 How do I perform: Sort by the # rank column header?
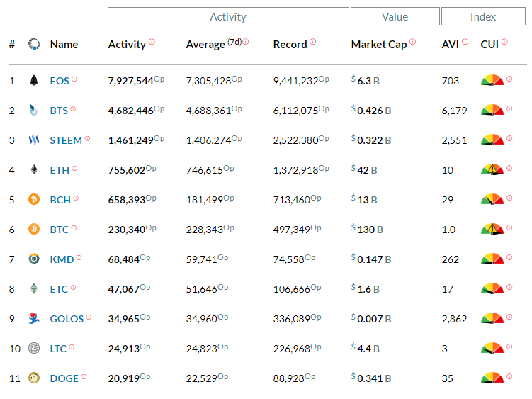pos(12,45)
